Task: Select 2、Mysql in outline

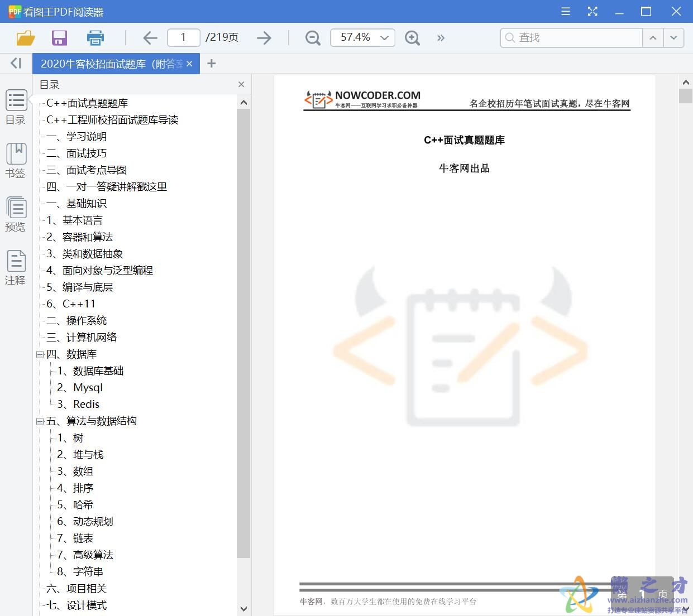Action: pyautogui.click(x=80, y=388)
